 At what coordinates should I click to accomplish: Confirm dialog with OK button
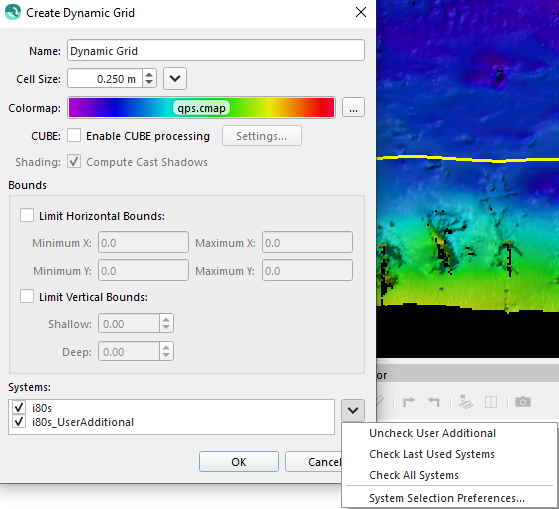tap(239, 462)
